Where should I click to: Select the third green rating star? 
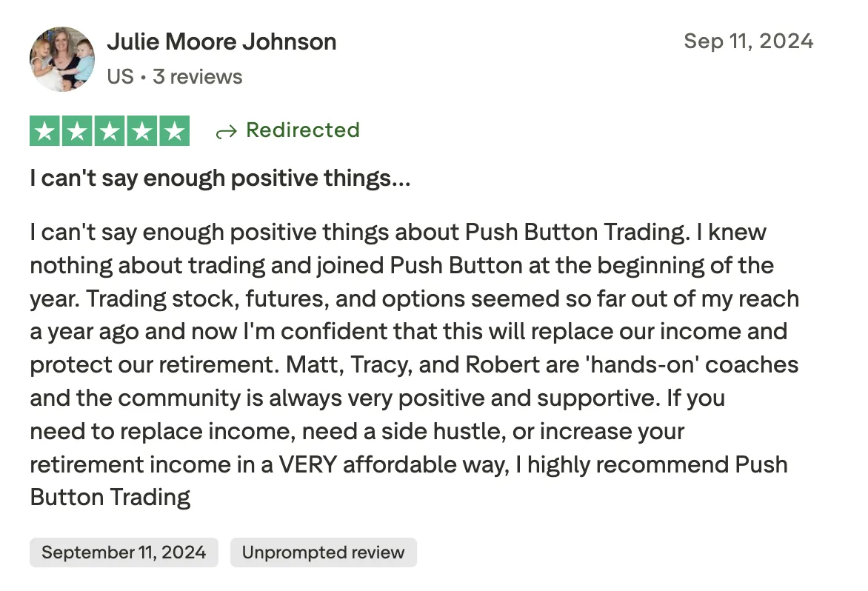pos(110,131)
